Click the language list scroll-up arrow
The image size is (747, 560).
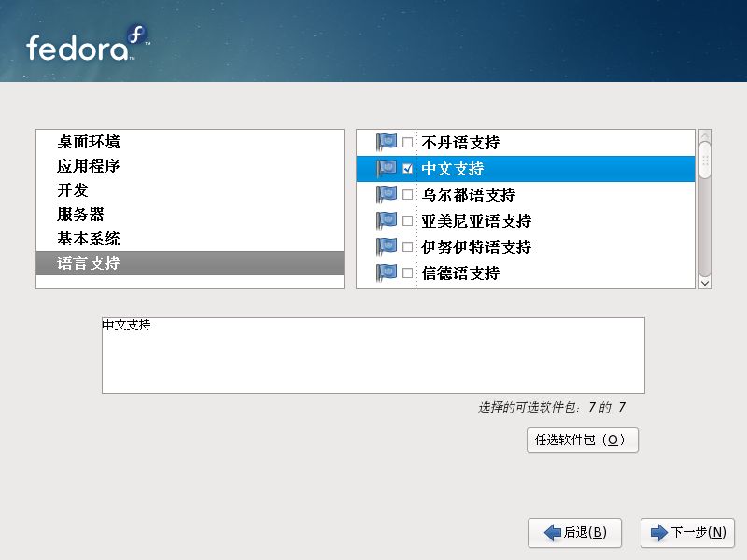point(705,135)
